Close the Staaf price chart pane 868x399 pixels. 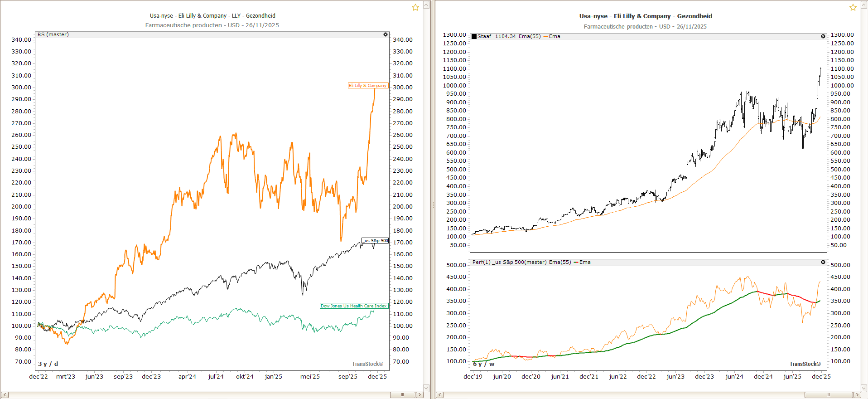point(823,36)
